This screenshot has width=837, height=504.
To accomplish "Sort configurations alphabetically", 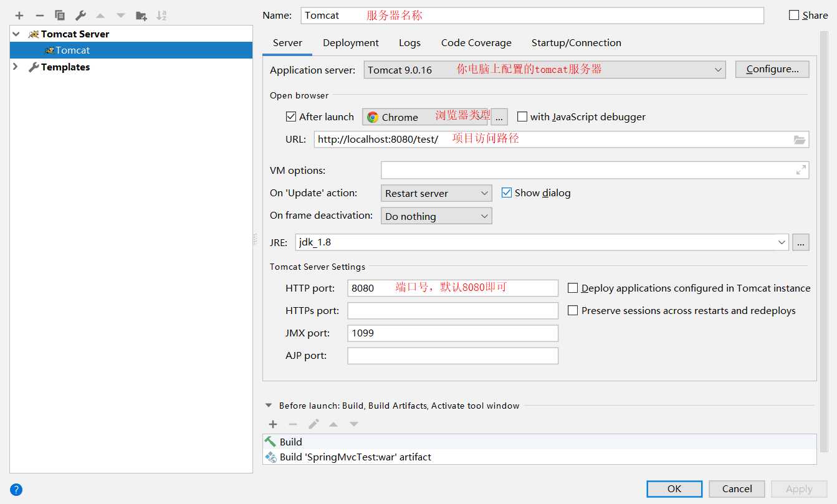I will 161,16.
